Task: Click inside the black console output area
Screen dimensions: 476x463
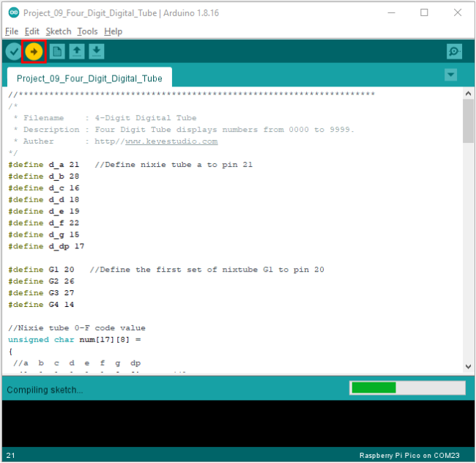Action: (x=238, y=423)
